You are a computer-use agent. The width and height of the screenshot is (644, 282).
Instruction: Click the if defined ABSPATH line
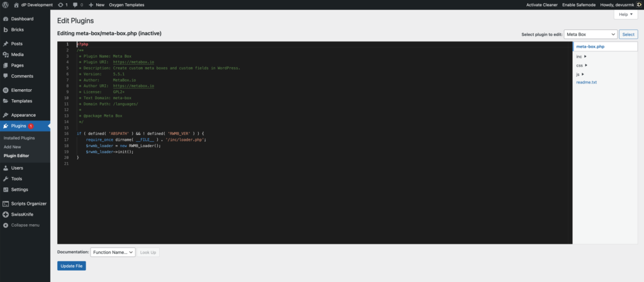click(140, 134)
